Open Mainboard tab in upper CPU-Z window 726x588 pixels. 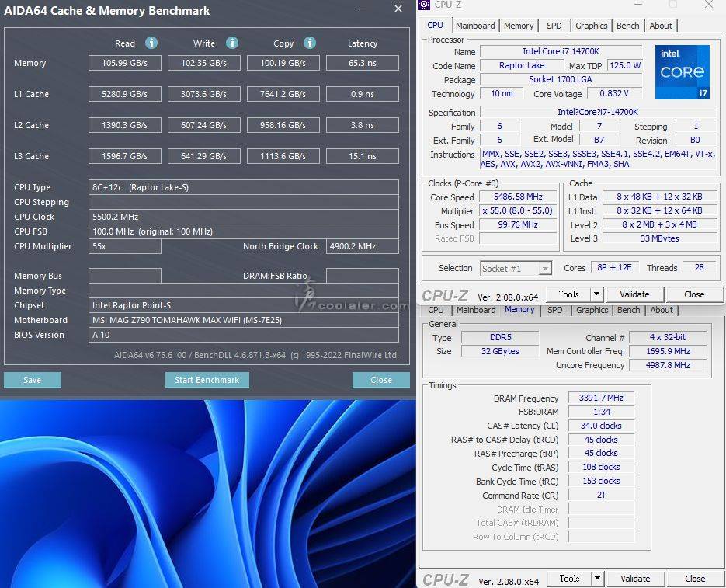[475, 26]
